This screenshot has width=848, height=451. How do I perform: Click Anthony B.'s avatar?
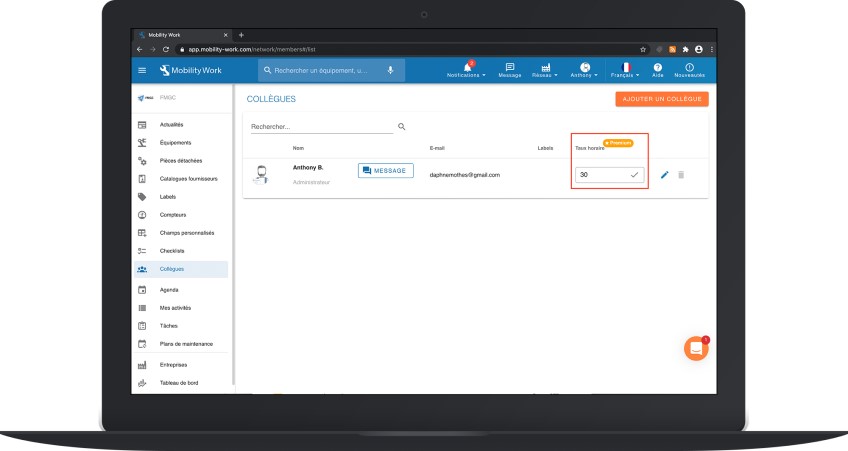pos(261,175)
